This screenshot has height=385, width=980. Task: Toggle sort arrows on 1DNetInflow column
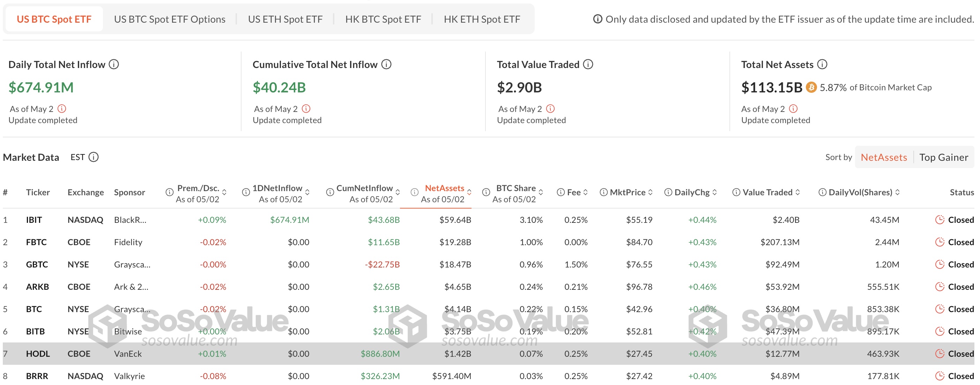coord(307,192)
